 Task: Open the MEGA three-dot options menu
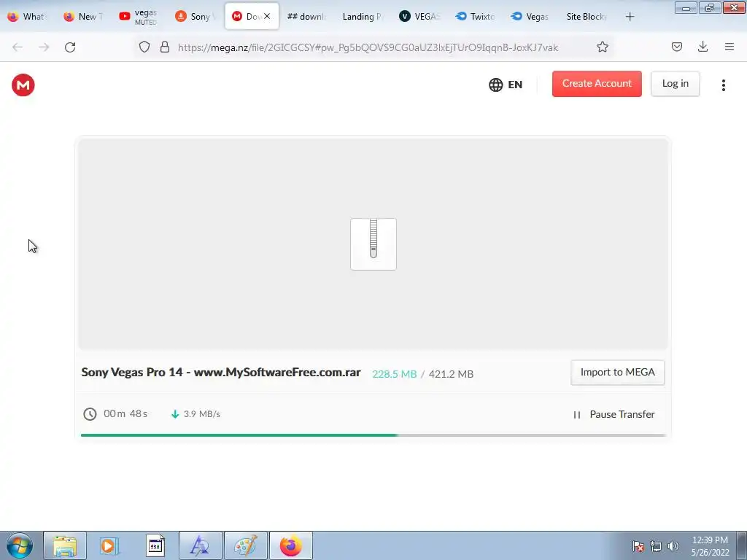pos(723,85)
